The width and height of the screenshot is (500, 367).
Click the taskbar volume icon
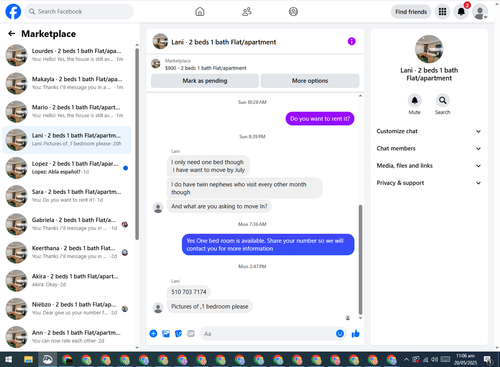tap(434, 359)
